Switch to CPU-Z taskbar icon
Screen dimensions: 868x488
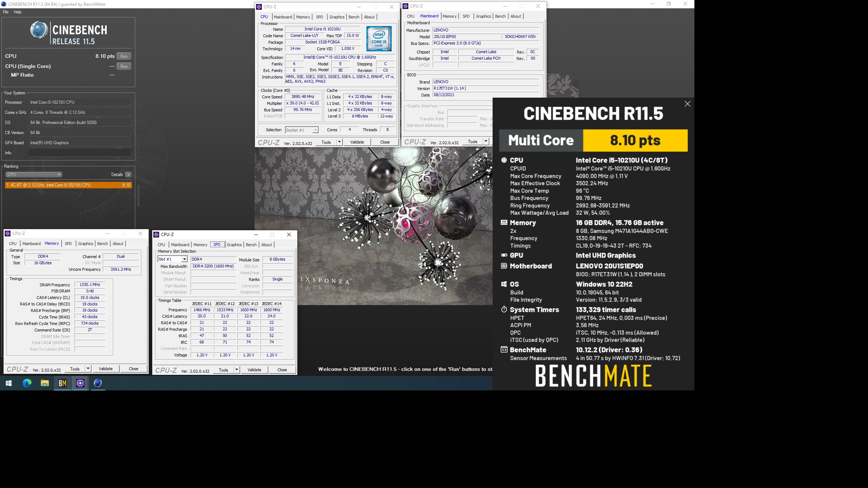tap(80, 383)
